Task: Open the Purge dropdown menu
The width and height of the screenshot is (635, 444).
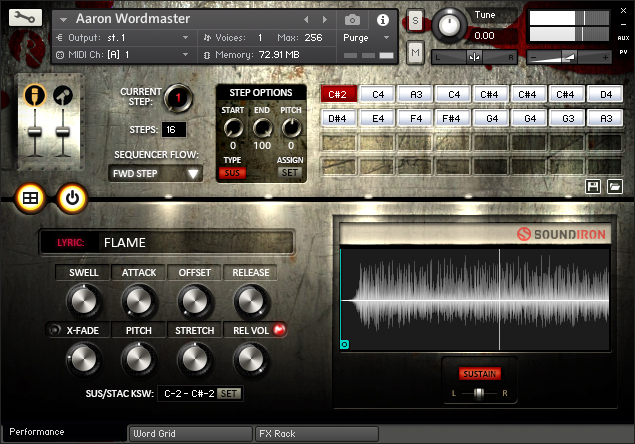Action: pyautogui.click(x=367, y=38)
